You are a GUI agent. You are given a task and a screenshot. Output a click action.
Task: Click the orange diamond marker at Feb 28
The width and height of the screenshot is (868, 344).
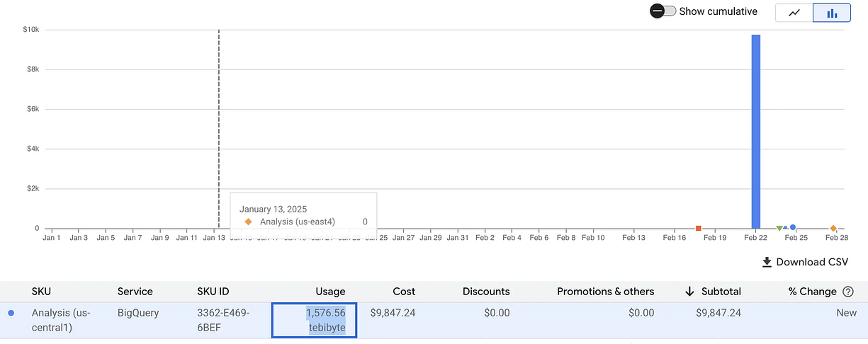tap(833, 228)
